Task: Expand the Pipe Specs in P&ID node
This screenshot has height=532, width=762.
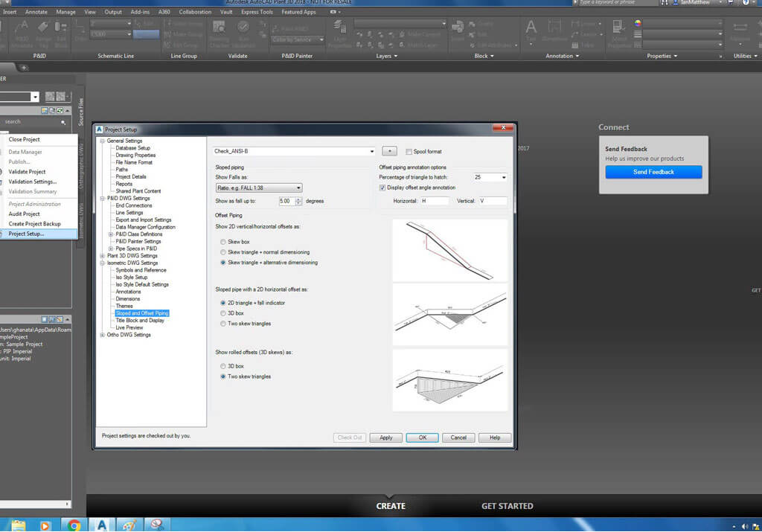Action: (111, 249)
